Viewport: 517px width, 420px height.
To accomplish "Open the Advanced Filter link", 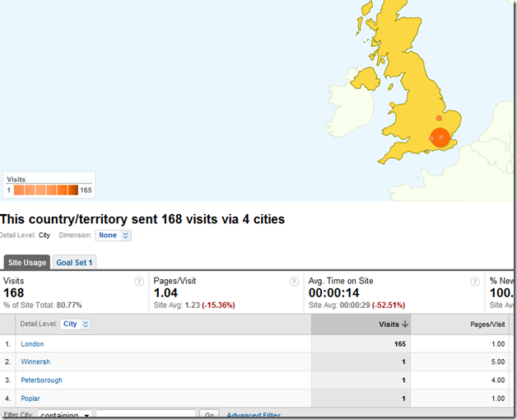I will pyautogui.click(x=254, y=415).
